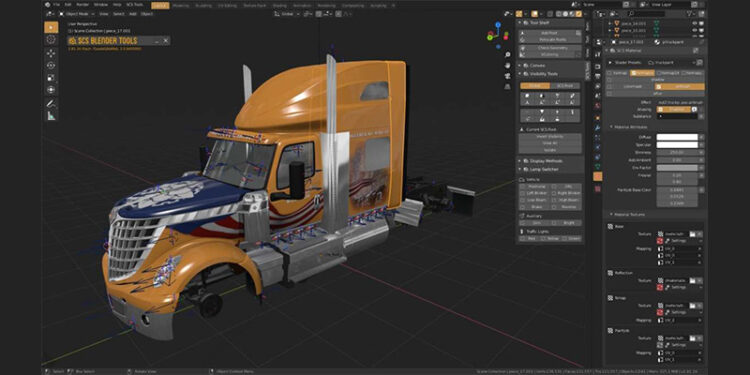Expand the Display Methods panel
The image size is (750, 375).
point(519,161)
